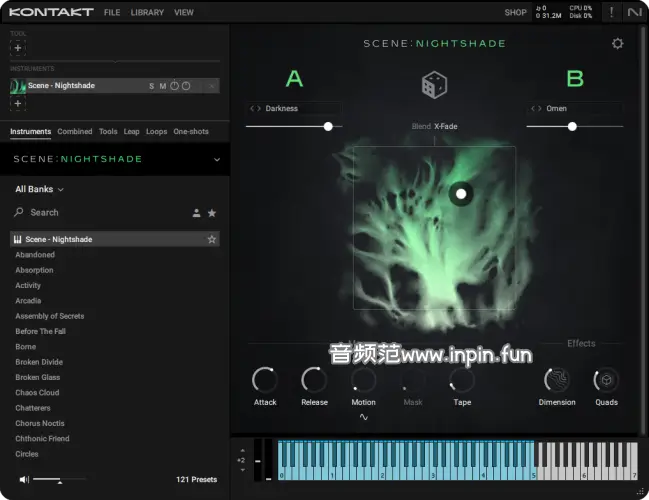Image resolution: width=649 pixels, height=500 pixels.
Task: Favorite the Scene - Nightshade preset
Action: click(x=212, y=239)
